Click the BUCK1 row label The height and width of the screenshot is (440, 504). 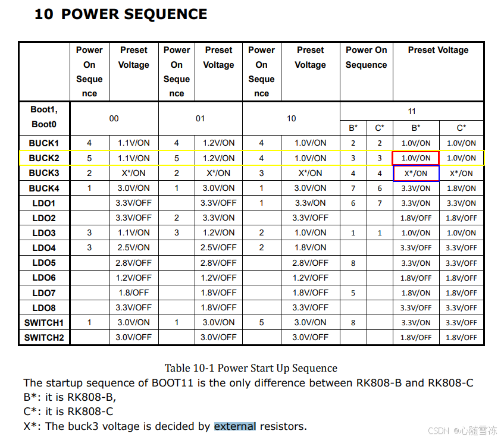[x=44, y=143]
